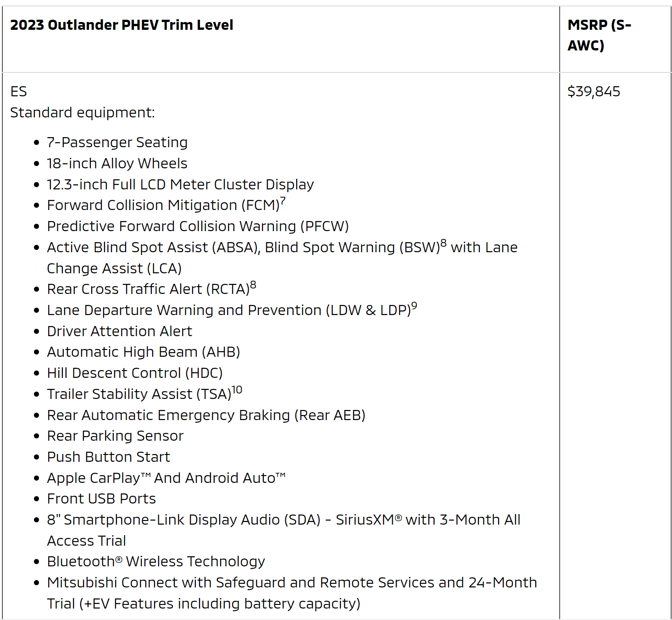Open footnote 7 after Forward Collision Mitigation

tap(283, 201)
